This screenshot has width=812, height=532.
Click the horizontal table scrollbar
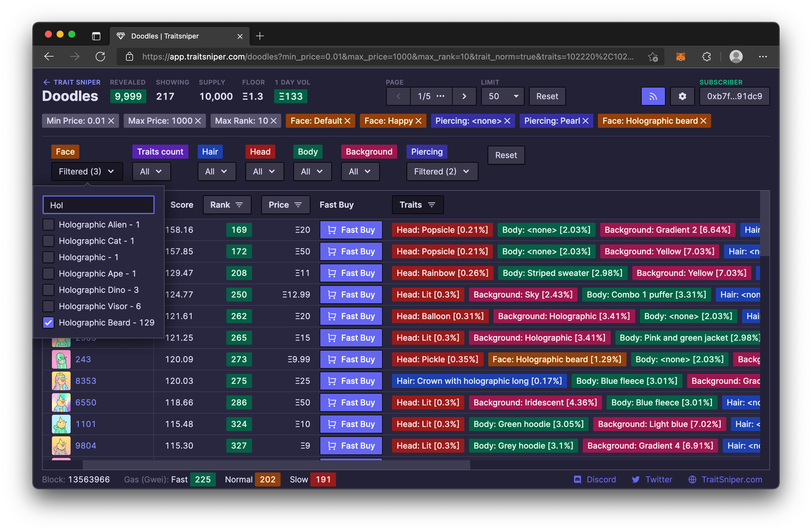tap(276, 464)
